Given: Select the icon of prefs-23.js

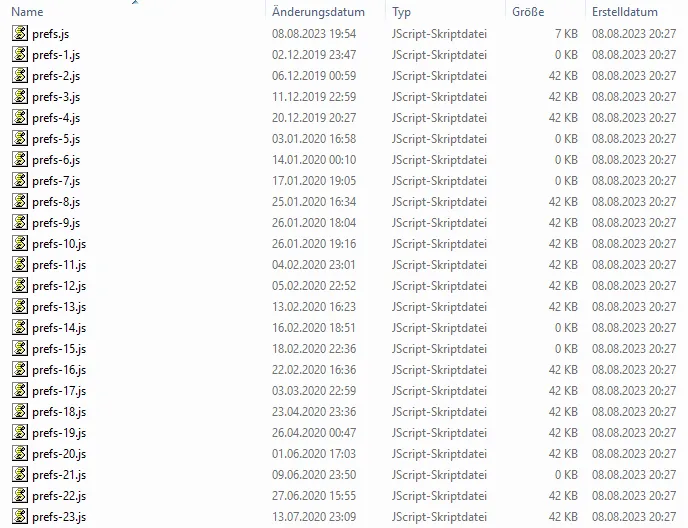Looking at the screenshot, I should pos(20,517).
